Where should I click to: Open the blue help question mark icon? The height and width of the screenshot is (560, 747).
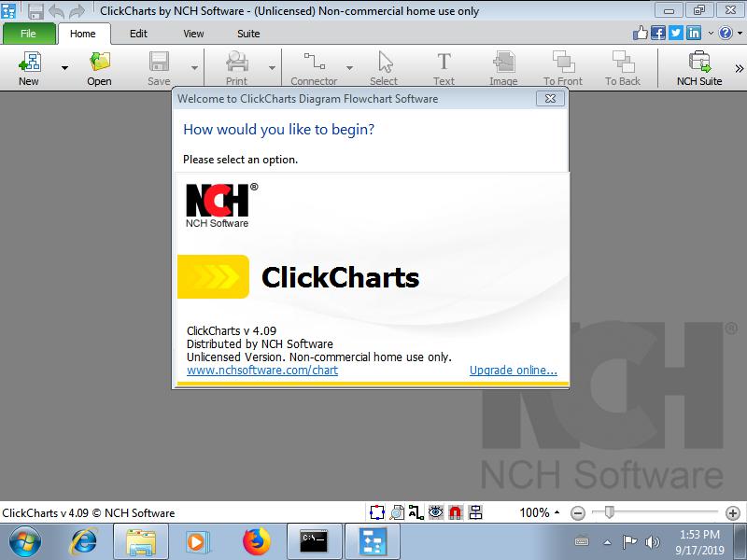725,33
